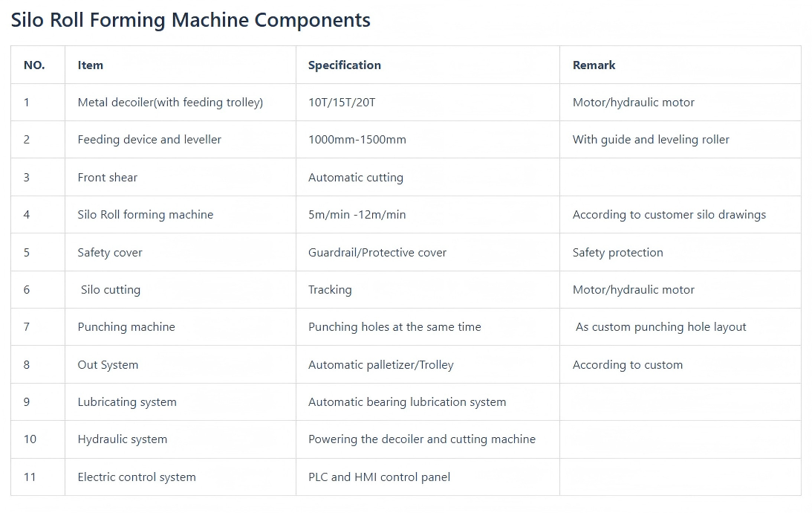Screen dimensions: 812x513
Task: Click the Guardrail/Protective cover cell
Action: point(377,253)
